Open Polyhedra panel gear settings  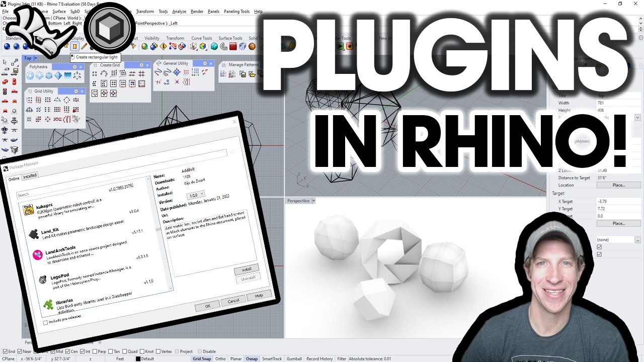74,66
